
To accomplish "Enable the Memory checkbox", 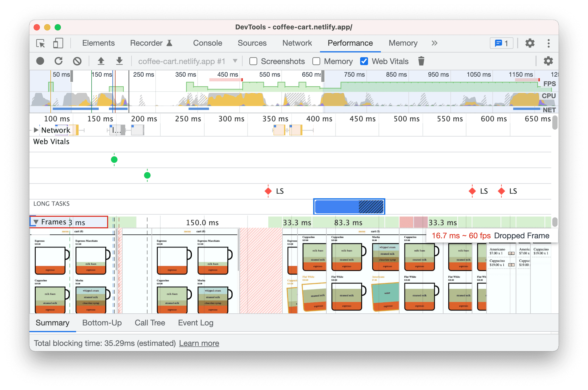I will (315, 61).
